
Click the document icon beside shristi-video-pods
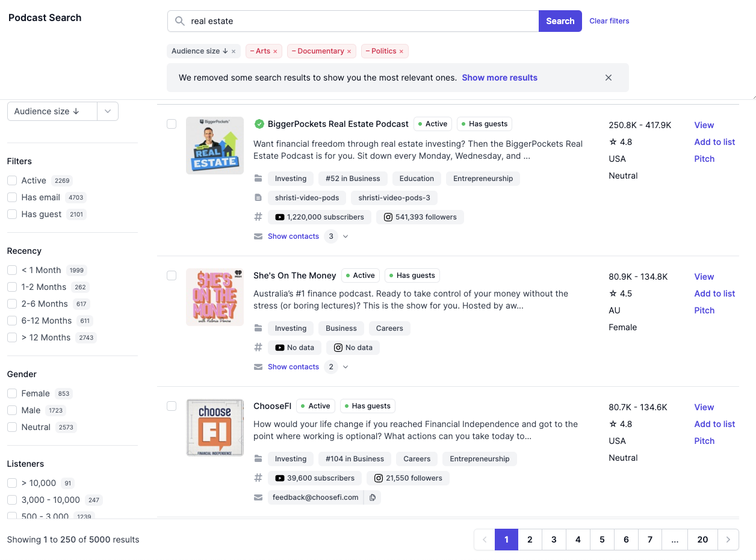pos(258,198)
